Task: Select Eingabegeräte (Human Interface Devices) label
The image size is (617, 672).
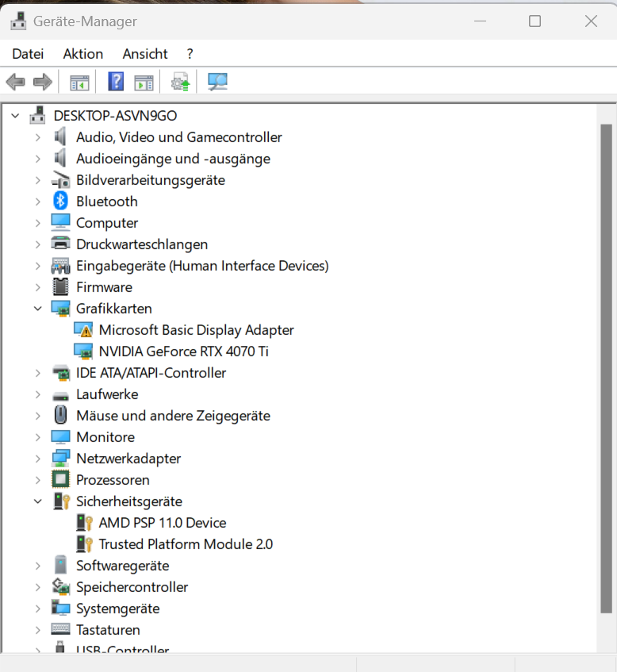Action: 202,266
